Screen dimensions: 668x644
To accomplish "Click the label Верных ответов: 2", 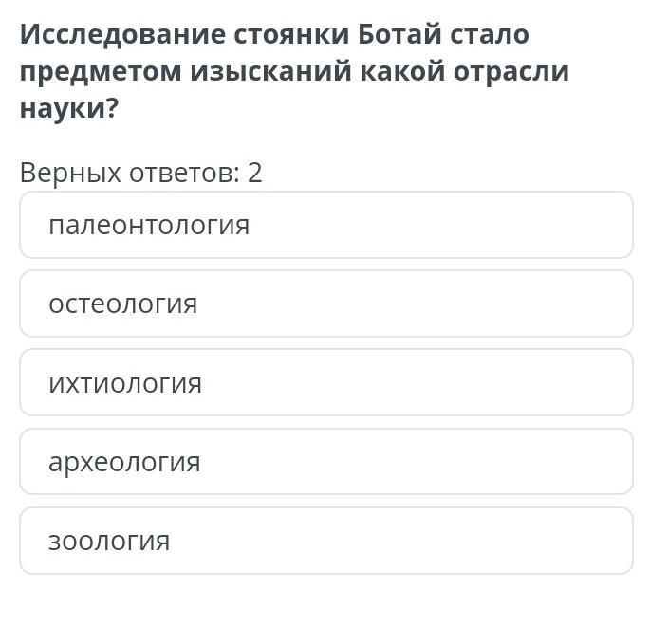I will tap(141, 174).
